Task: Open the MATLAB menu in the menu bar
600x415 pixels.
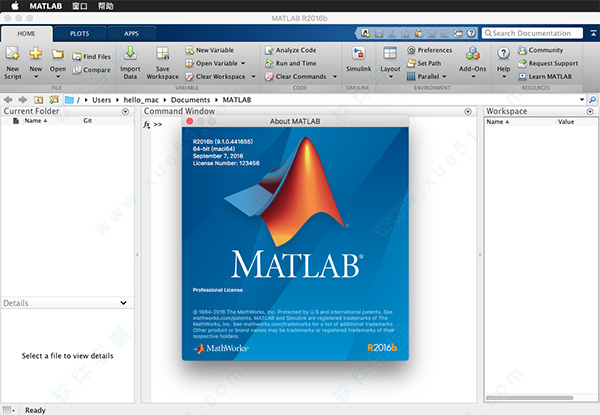Action: point(46,6)
